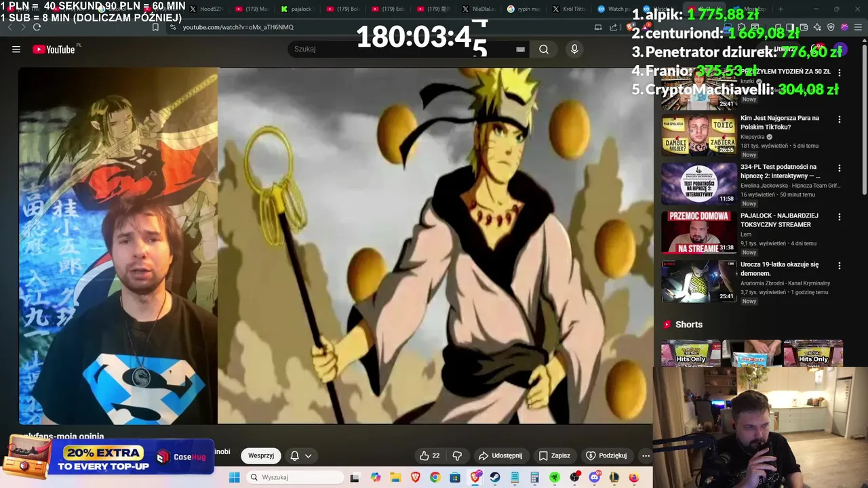Open File Explorer from the taskbar
Screen dimensions: 868x488
(x=395, y=477)
